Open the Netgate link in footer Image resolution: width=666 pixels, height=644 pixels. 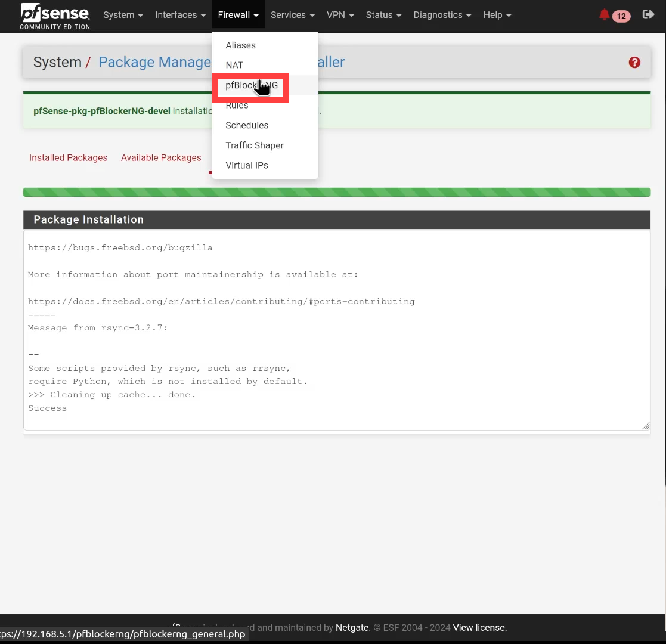tap(352, 627)
